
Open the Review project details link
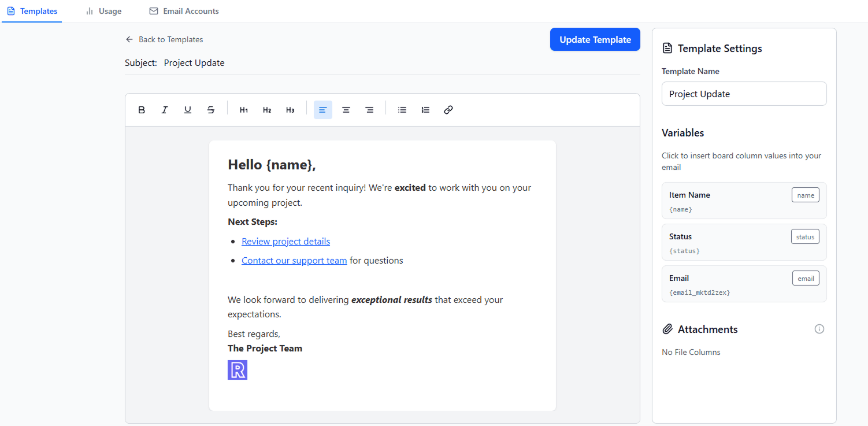(285, 241)
